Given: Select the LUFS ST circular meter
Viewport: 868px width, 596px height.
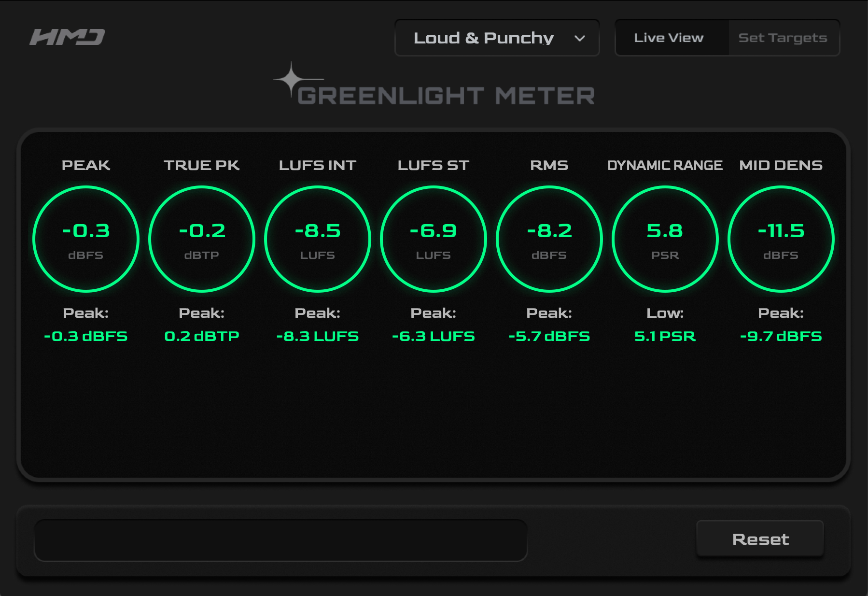Looking at the screenshot, I should click(x=434, y=239).
